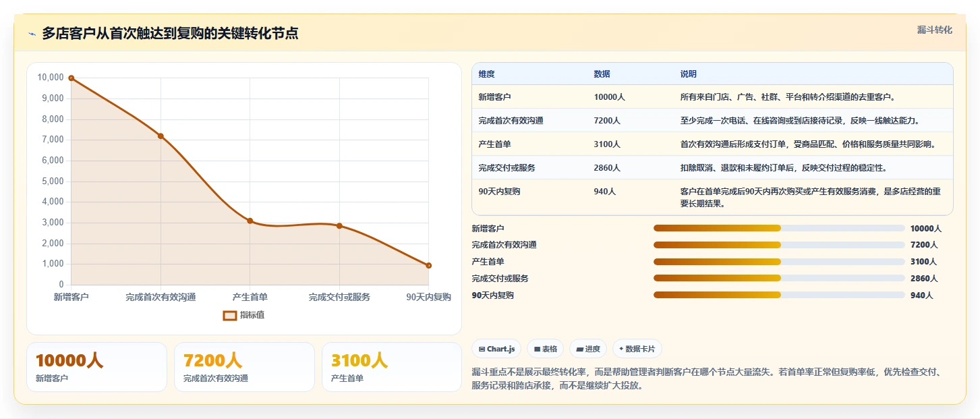Click the 进度 chip
The image size is (980, 419).
pos(588,349)
